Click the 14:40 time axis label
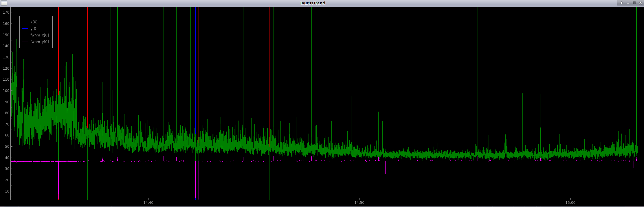 click(x=148, y=203)
